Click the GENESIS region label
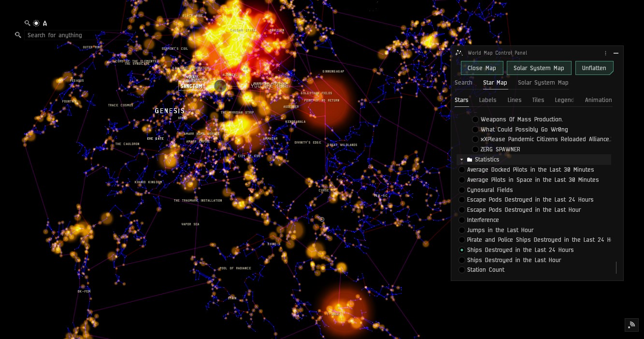This screenshot has height=339, width=644. (170, 111)
